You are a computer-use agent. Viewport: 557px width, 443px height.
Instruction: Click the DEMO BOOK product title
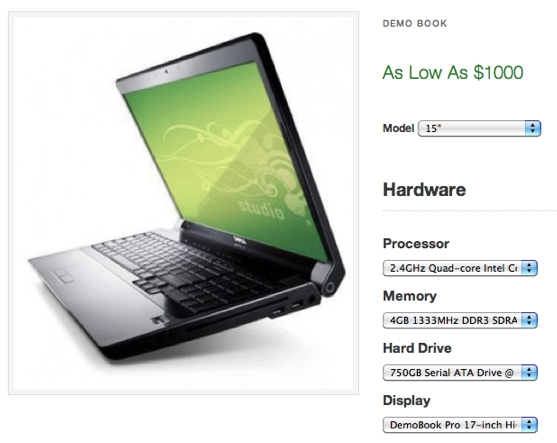click(x=415, y=24)
